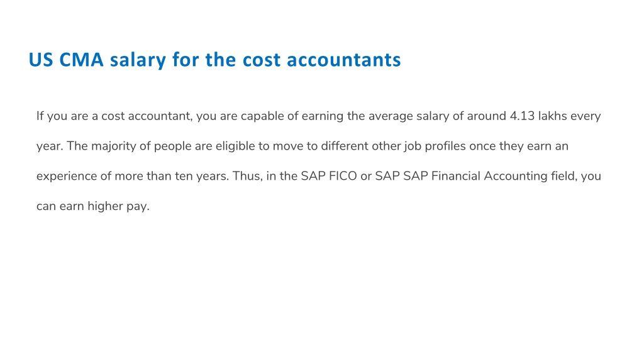644x362 pixels.
Task: Click the word "every" ending the first line
Action: (x=586, y=116)
